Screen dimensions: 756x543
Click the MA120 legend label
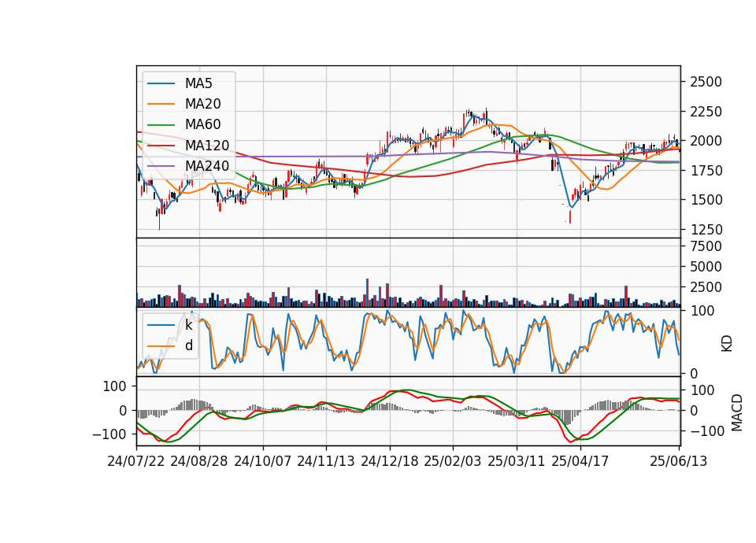[x=207, y=145]
